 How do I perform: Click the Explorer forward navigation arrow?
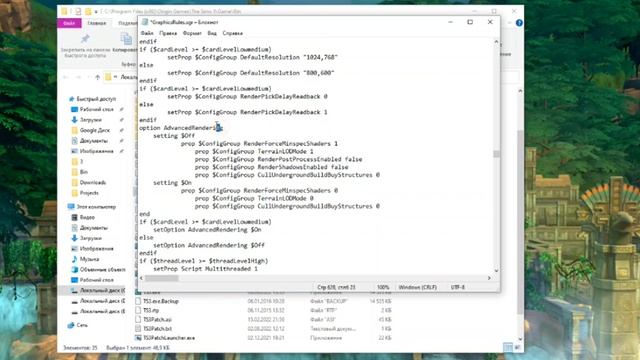(78, 77)
